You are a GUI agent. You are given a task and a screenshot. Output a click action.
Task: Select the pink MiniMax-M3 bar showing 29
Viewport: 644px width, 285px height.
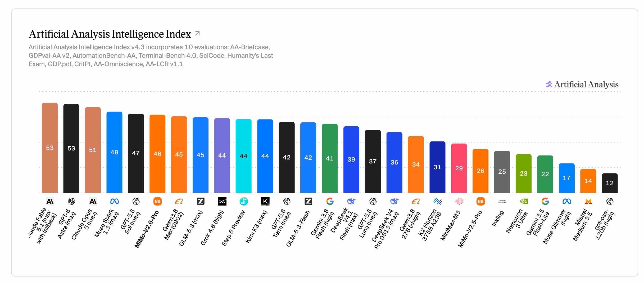[x=459, y=168]
